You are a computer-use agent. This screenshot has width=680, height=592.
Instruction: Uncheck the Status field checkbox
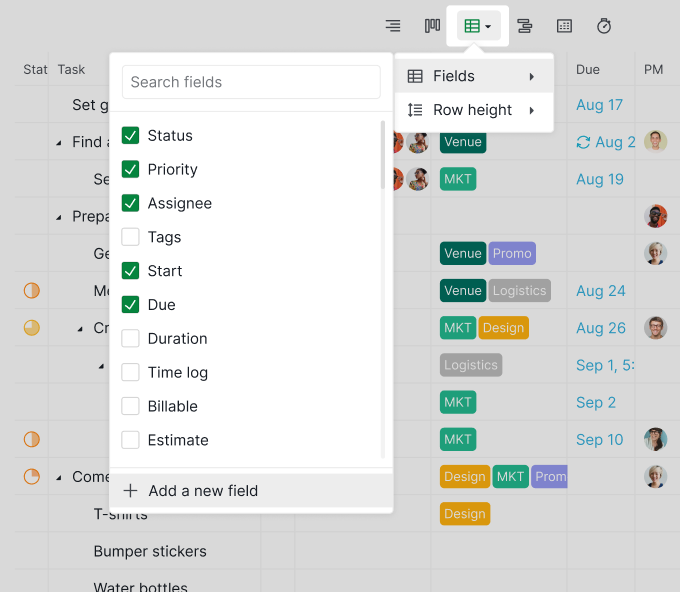(x=130, y=136)
